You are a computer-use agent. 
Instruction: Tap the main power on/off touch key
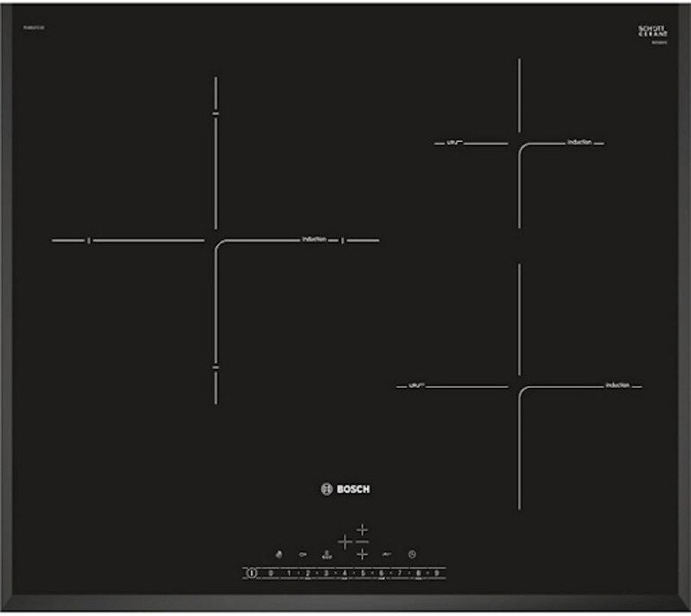click(251, 573)
